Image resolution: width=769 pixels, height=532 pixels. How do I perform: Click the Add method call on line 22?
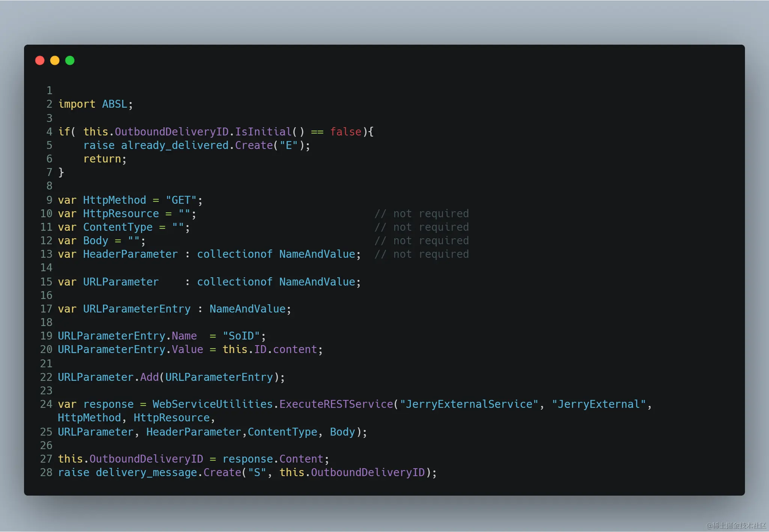tap(149, 377)
